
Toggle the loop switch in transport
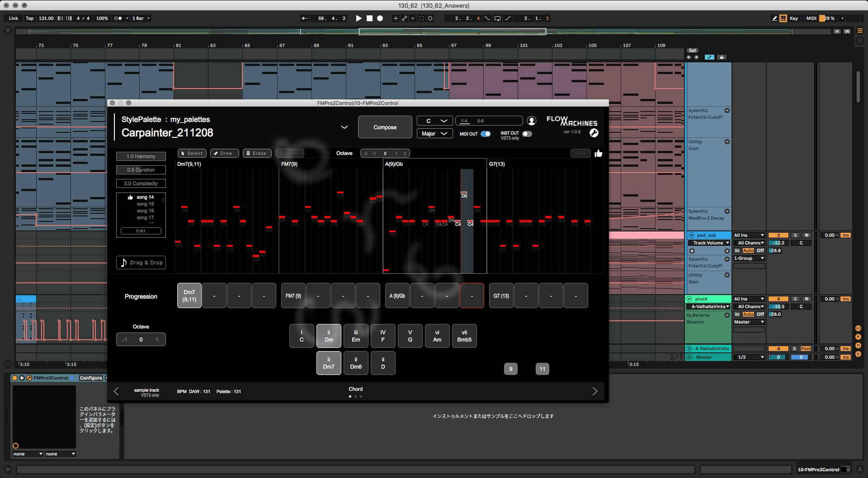[497, 19]
